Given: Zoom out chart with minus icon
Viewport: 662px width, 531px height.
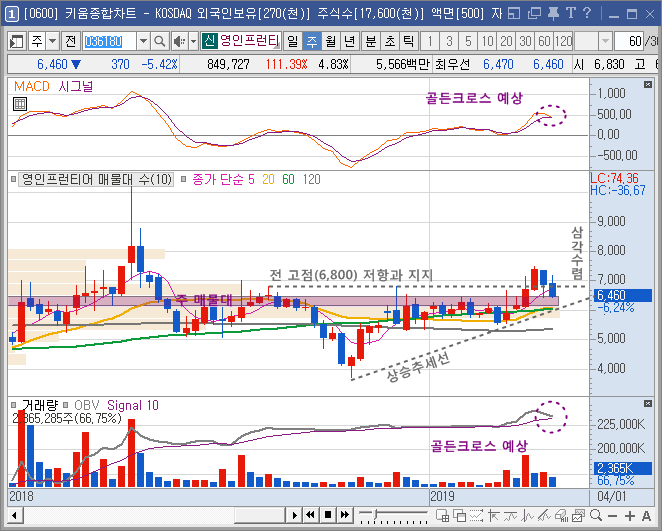Looking at the screenshot, I should [613, 515].
